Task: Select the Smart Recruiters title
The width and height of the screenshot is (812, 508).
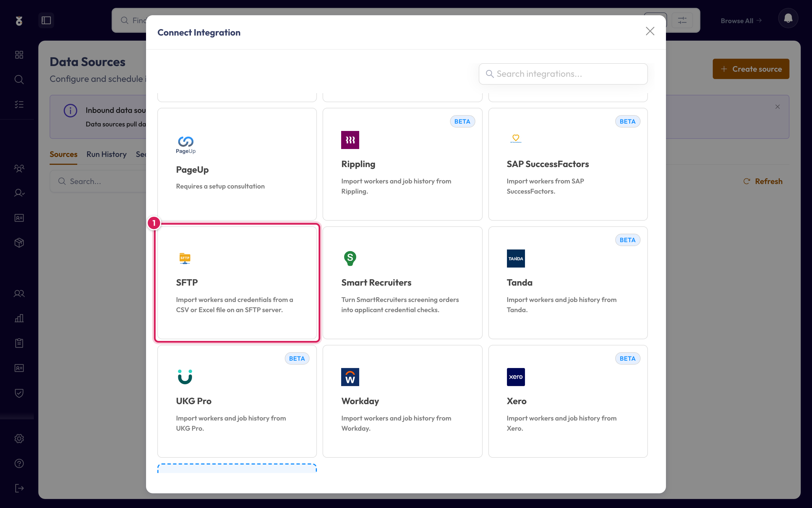Action: (376, 283)
